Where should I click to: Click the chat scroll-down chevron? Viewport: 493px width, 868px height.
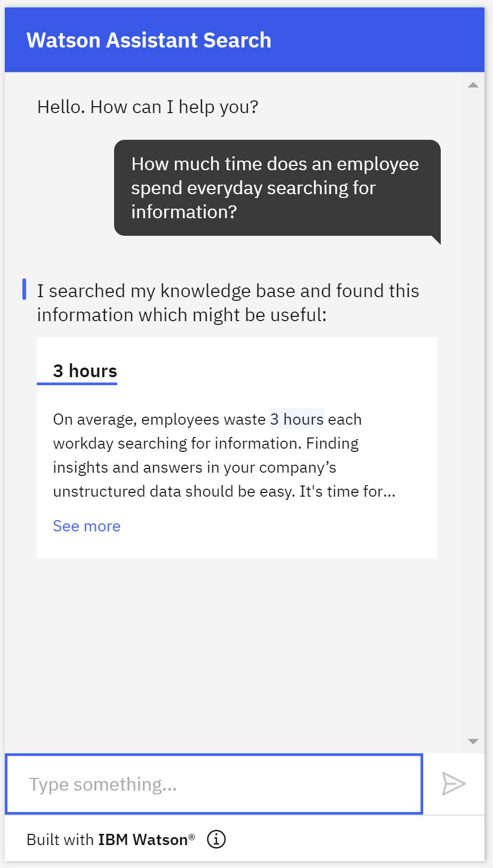pyautogui.click(x=472, y=740)
